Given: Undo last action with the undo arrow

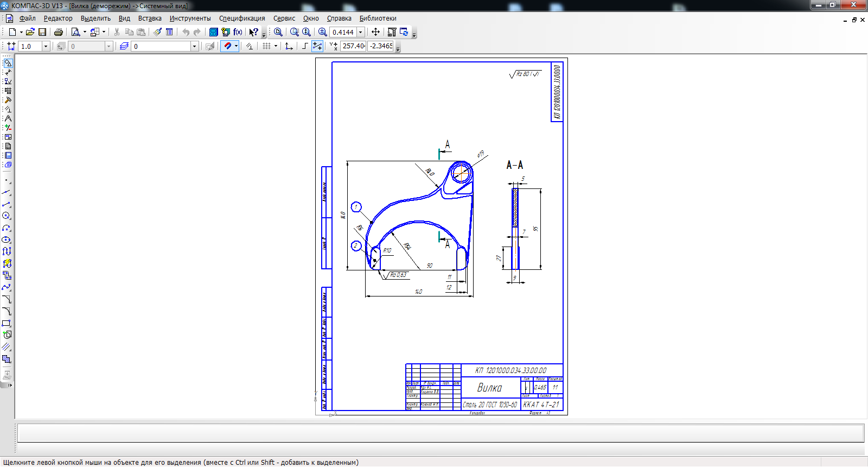Looking at the screenshot, I should click(x=186, y=32).
